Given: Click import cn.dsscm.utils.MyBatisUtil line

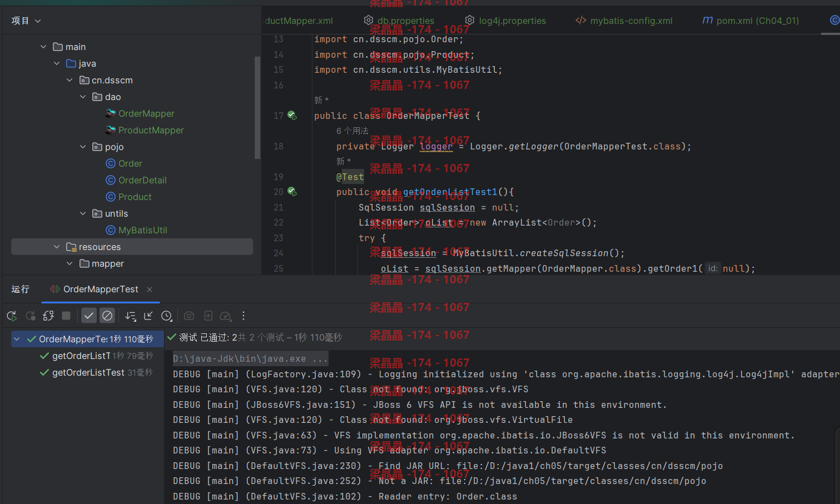Looking at the screenshot, I should (x=408, y=69).
